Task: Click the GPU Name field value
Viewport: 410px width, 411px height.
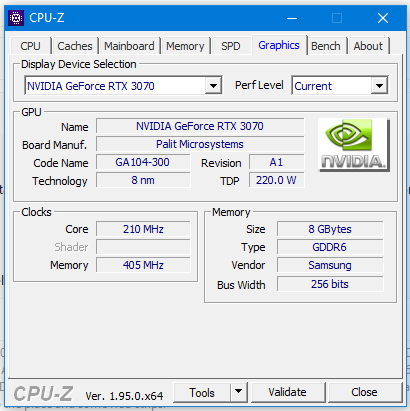Action: tap(200, 126)
